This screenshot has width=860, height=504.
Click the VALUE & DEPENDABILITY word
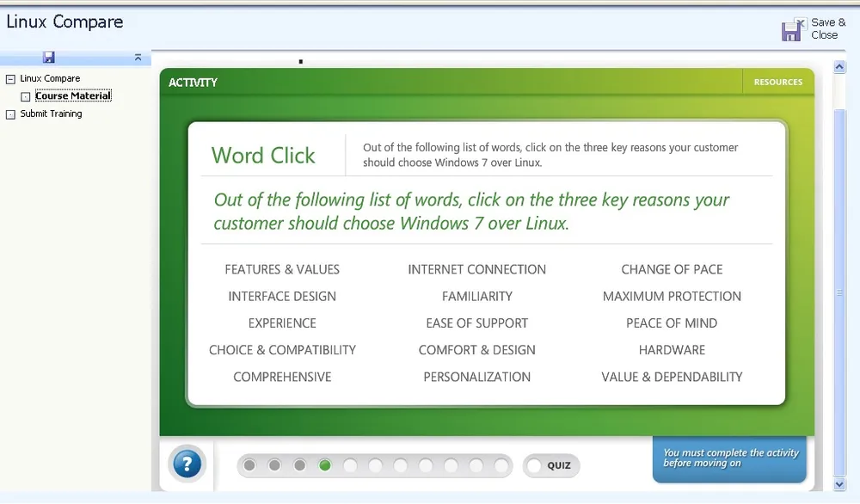[x=672, y=377]
